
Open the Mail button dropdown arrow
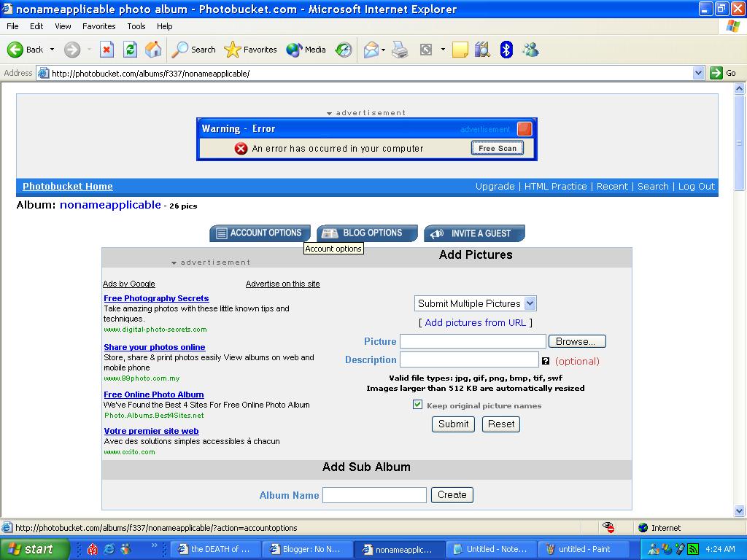click(x=383, y=50)
